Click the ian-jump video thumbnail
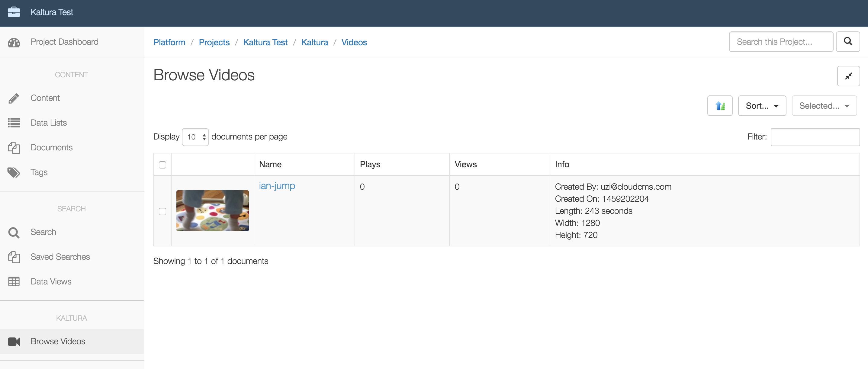 (212, 210)
